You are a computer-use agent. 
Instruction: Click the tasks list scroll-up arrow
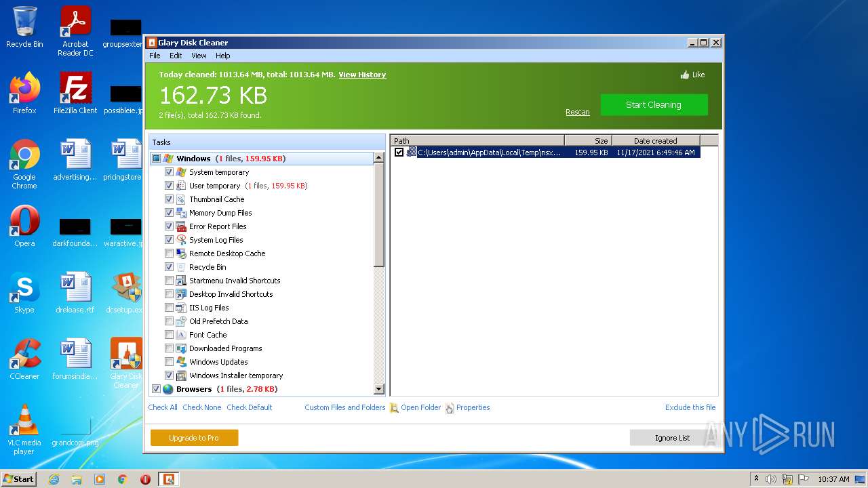(x=379, y=159)
